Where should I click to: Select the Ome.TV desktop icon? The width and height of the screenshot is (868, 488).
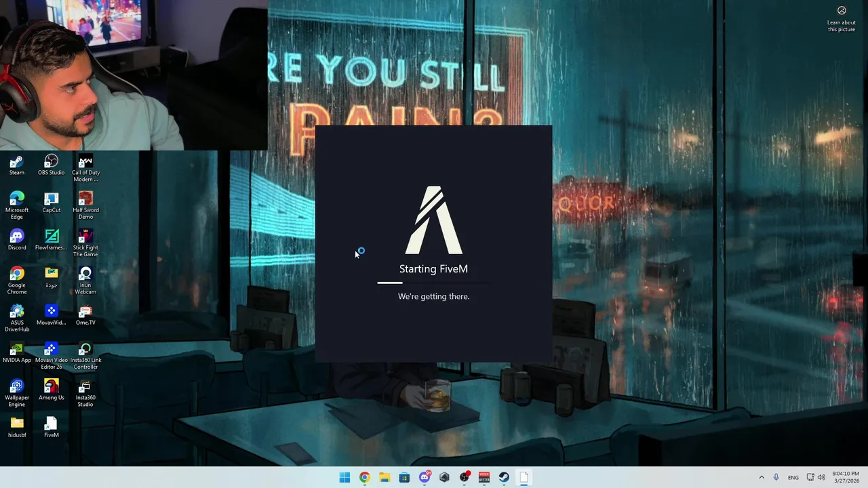click(x=85, y=314)
